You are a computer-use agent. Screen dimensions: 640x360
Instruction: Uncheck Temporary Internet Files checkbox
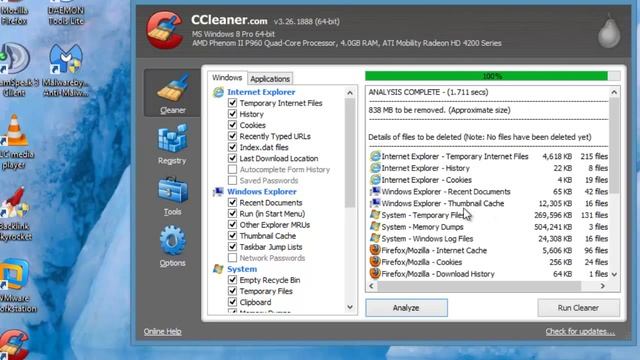point(232,103)
